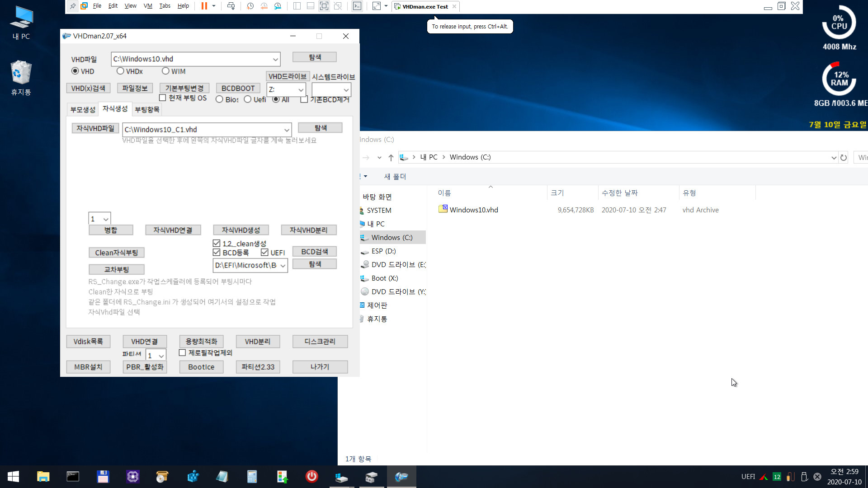Open the VMware console view icon
This screenshot has width=868, height=488.
[357, 6]
